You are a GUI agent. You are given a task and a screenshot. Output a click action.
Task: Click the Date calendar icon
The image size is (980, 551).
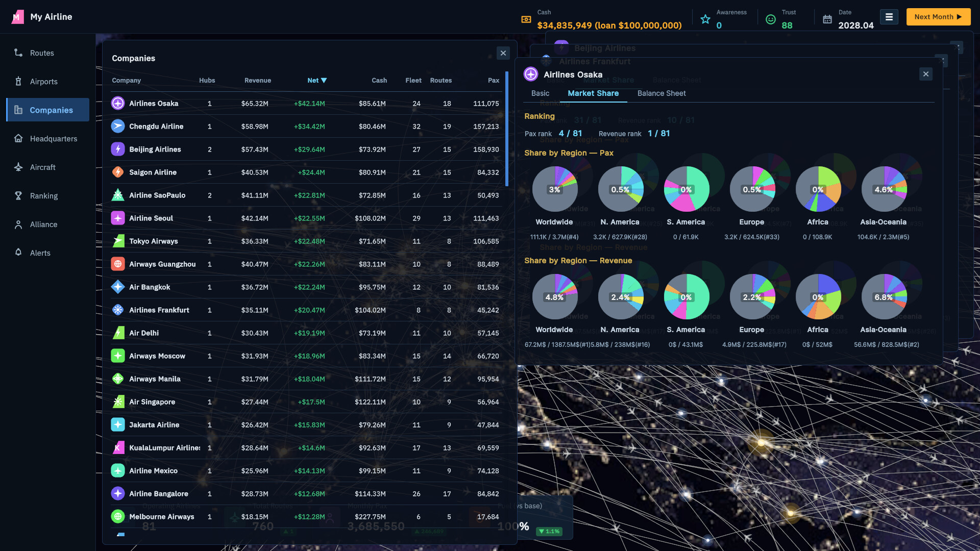point(827,19)
